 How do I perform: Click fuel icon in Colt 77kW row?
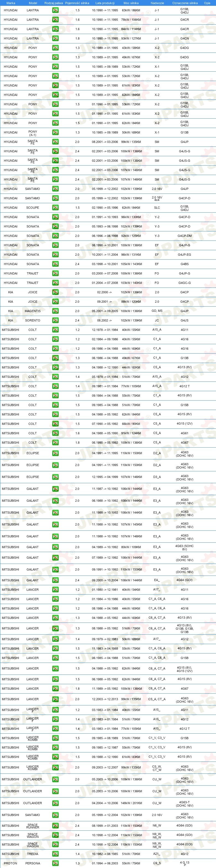56,386
